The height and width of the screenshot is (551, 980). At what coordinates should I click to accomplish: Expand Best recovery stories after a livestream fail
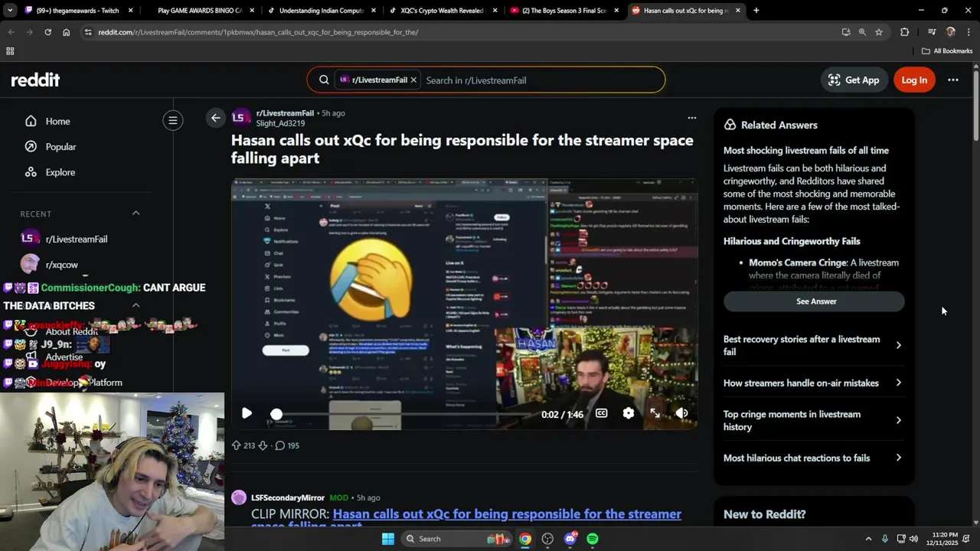(813, 345)
